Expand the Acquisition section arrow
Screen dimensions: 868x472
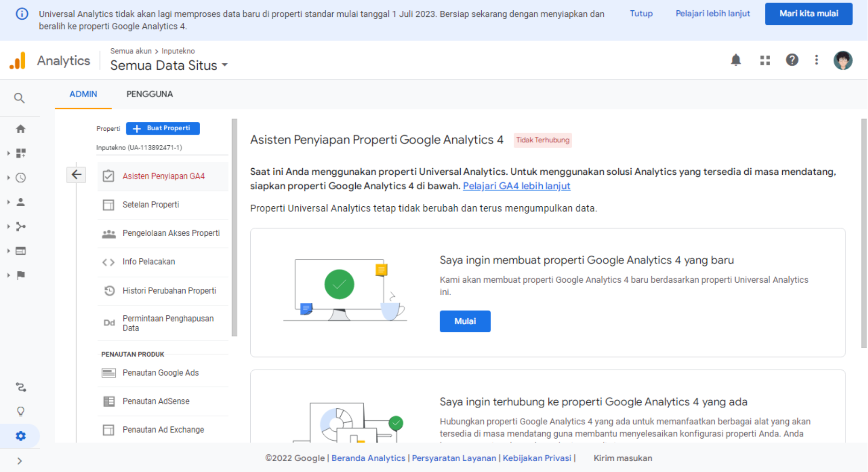(x=8, y=226)
